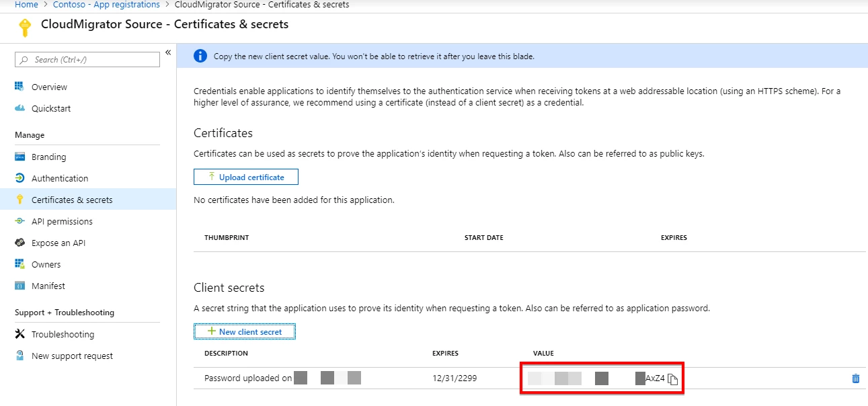Copy the client secret value to clipboard
This screenshot has width=868, height=406.
(672, 379)
